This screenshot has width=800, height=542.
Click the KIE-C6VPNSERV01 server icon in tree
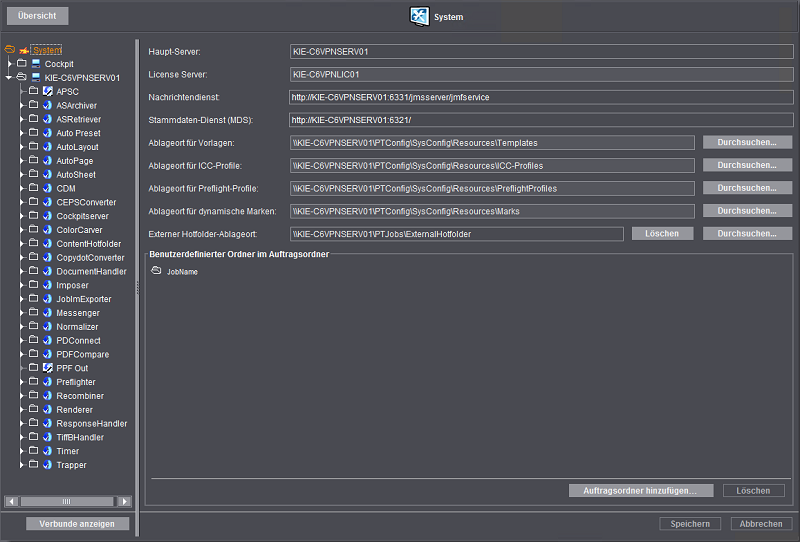click(36, 77)
